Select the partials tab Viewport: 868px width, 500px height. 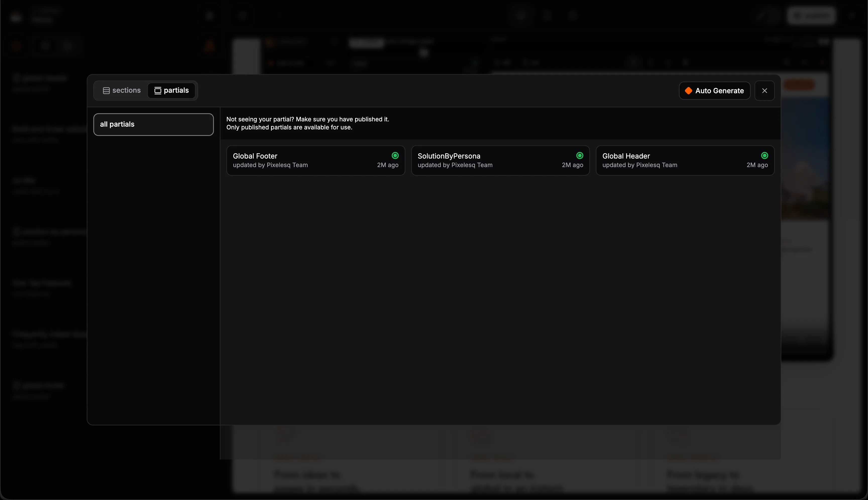tap(171, 90)
